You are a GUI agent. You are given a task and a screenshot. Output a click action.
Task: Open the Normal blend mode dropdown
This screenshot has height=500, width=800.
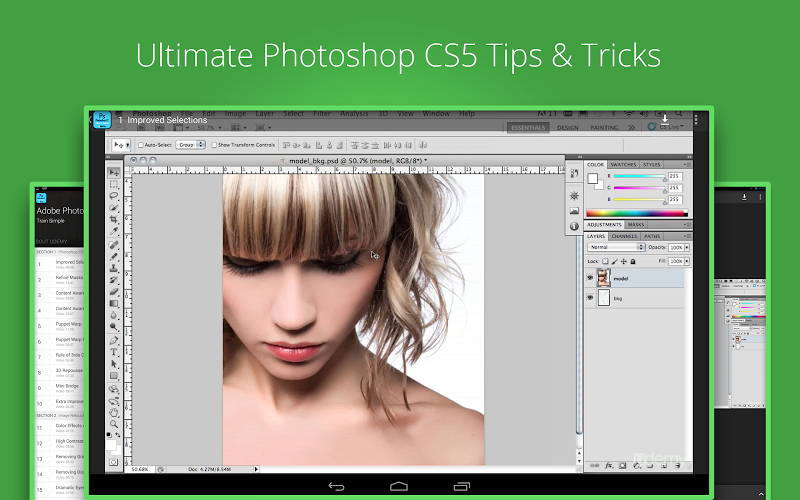point(615,247)
